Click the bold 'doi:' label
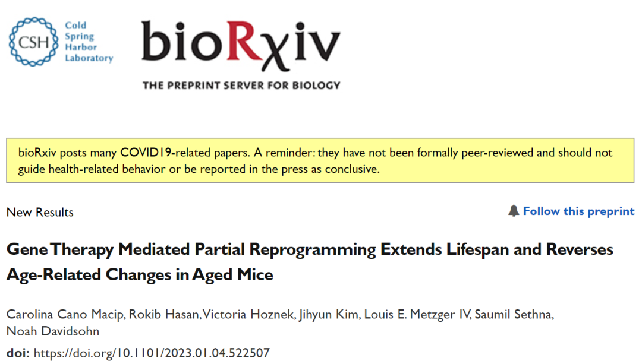 coord(18,353)
